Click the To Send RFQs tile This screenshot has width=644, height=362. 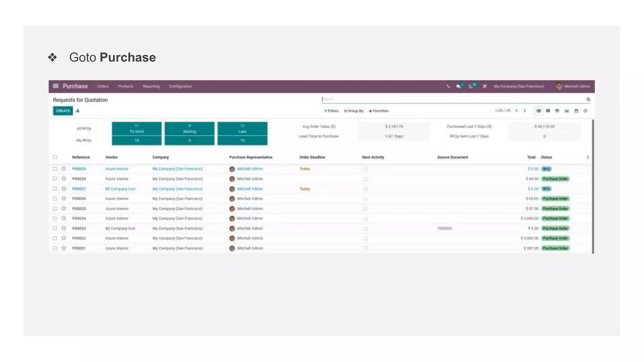(137, 129)
